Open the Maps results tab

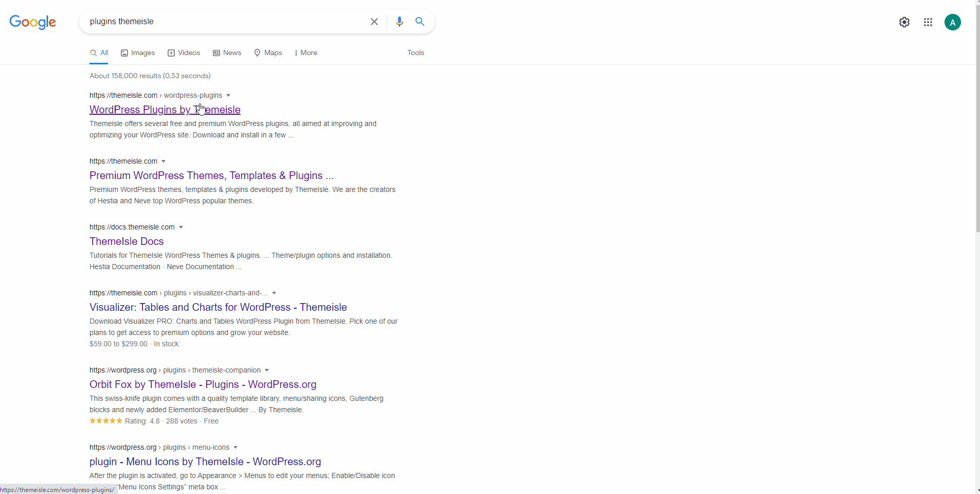pos(268,53)
